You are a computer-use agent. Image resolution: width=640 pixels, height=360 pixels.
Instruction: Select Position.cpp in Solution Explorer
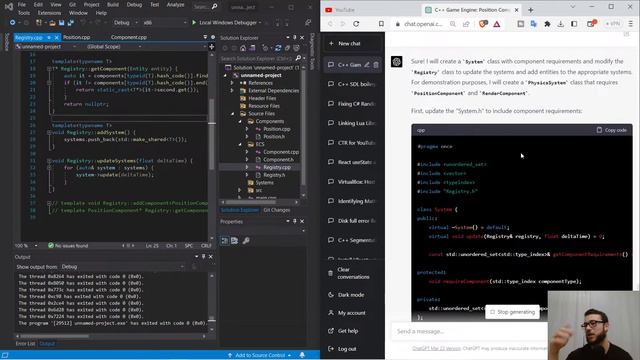tap(276, 129)
